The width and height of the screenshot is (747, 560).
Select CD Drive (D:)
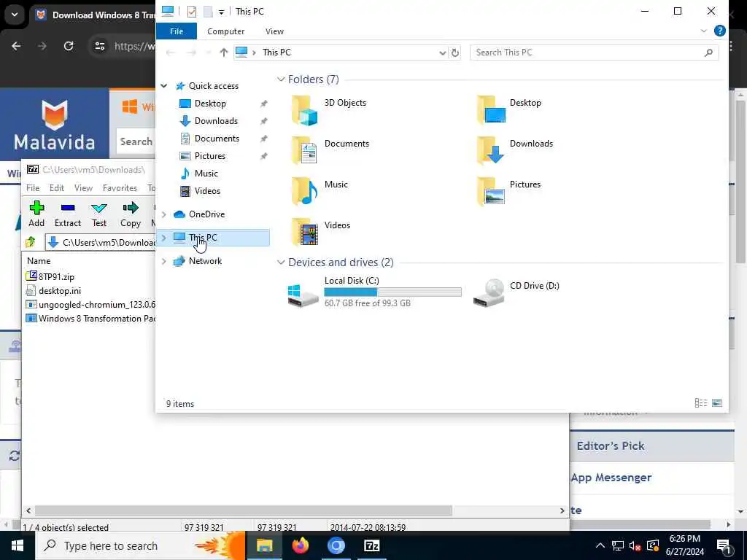coord(516,292)
